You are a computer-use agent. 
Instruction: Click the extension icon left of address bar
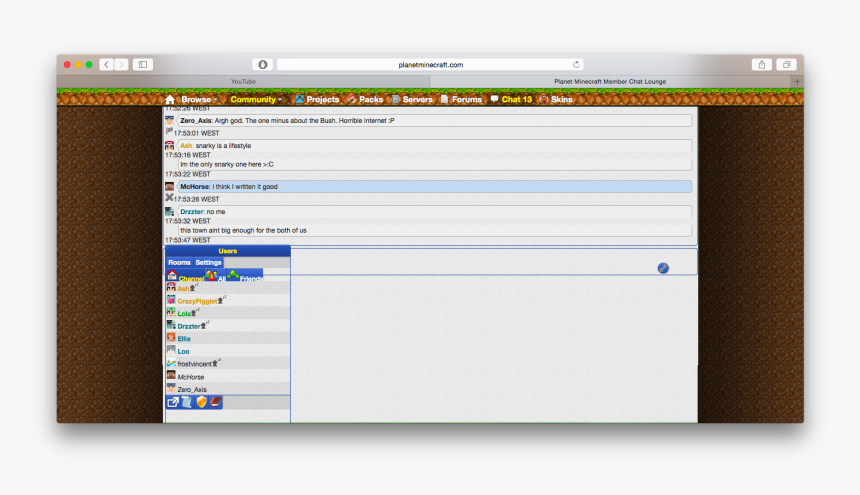pyautogui.click(x=263, y=65)
